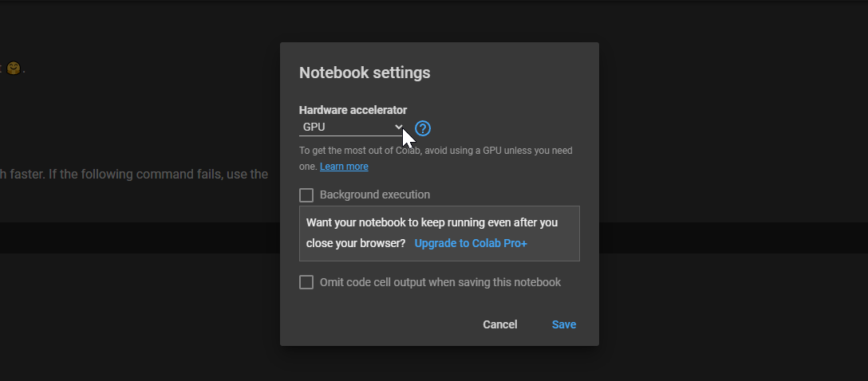The width and height of the screenshot is (868, 381).
Task: Click the keep running upsell message text
Action: pos(432,222)
